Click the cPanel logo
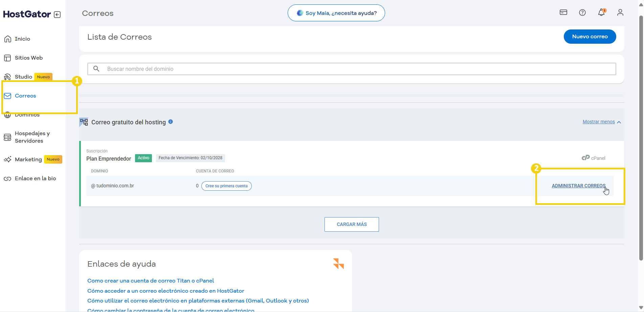The width and height of the screenshot is (644, 312). 593,158
